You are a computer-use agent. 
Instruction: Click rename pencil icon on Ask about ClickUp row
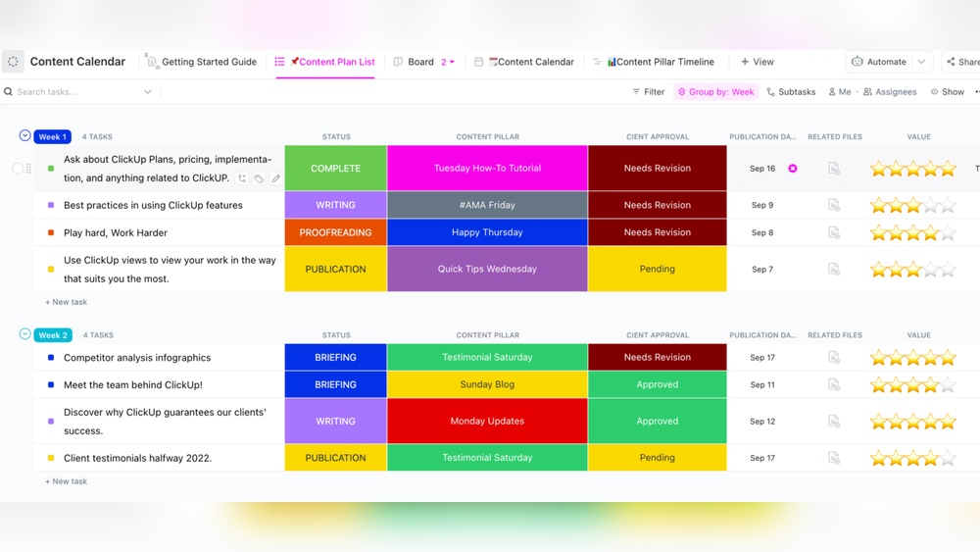(275, 178)
